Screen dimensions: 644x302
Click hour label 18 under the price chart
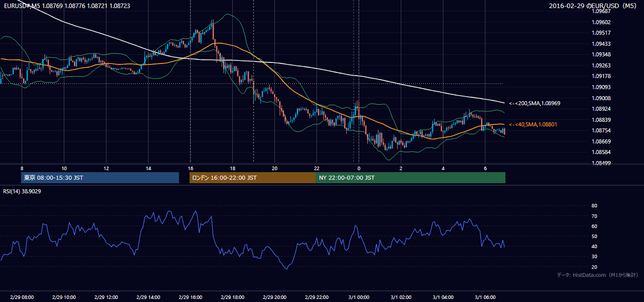click(232, 168)
